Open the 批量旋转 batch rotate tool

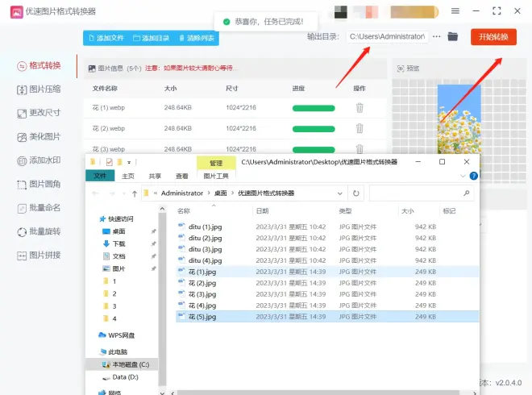click(x=39, y=232)
